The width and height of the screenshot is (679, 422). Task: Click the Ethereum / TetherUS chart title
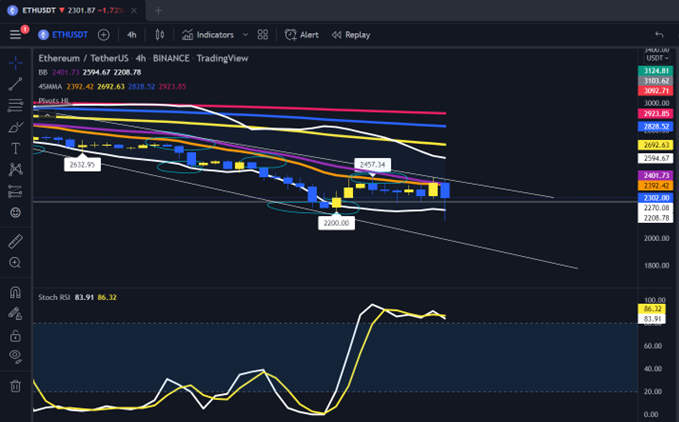(84, 58)
